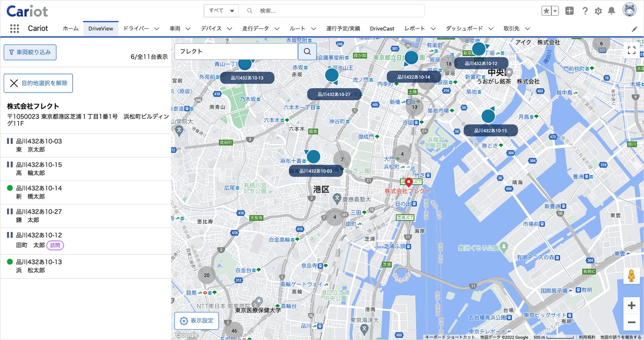Click the edit navigation pencil icon
This screenshot has width=644, height=340.
point(635,29)
